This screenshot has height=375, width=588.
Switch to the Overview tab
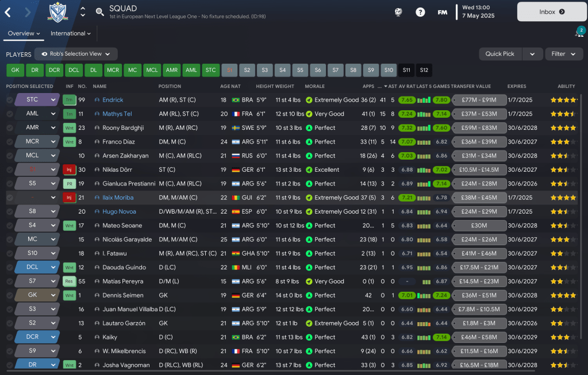tap(24, 33)
